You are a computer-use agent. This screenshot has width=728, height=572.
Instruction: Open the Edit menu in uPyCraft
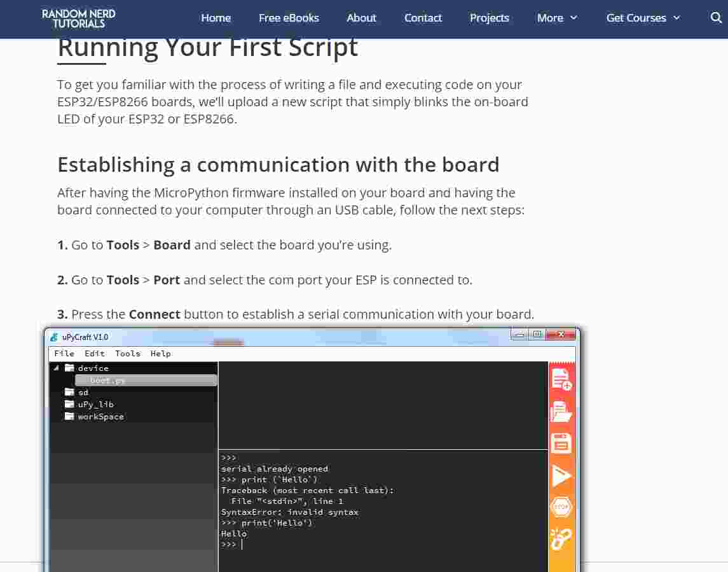(x=95, y=354)
